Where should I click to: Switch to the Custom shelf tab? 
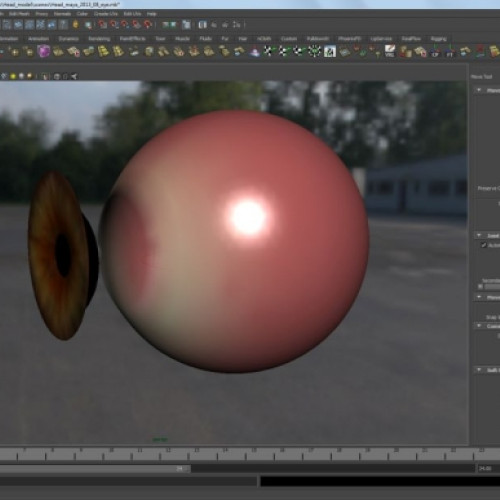[x=289, y=39]
